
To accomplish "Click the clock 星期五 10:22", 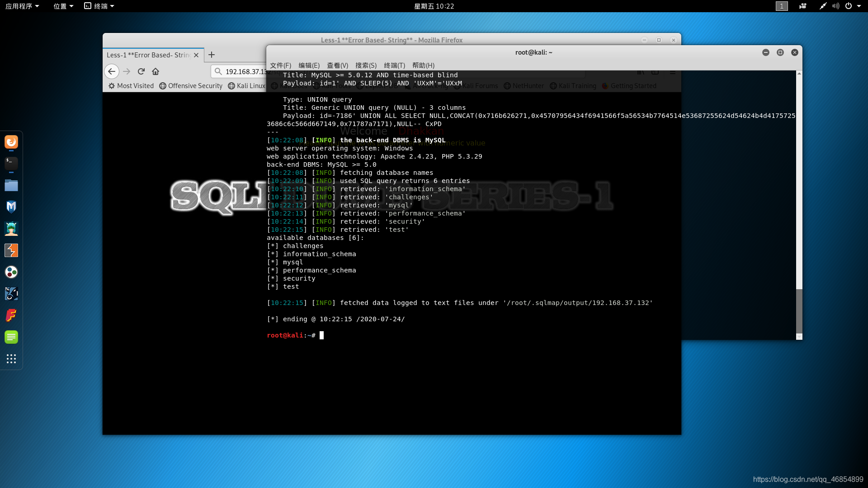I will point(434,6).
